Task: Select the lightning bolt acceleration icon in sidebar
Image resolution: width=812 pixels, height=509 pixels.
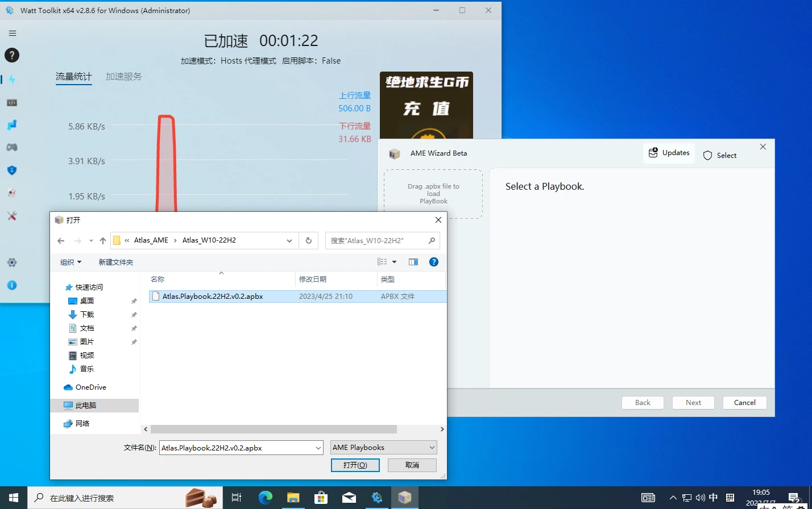Action: coord(12,80)
